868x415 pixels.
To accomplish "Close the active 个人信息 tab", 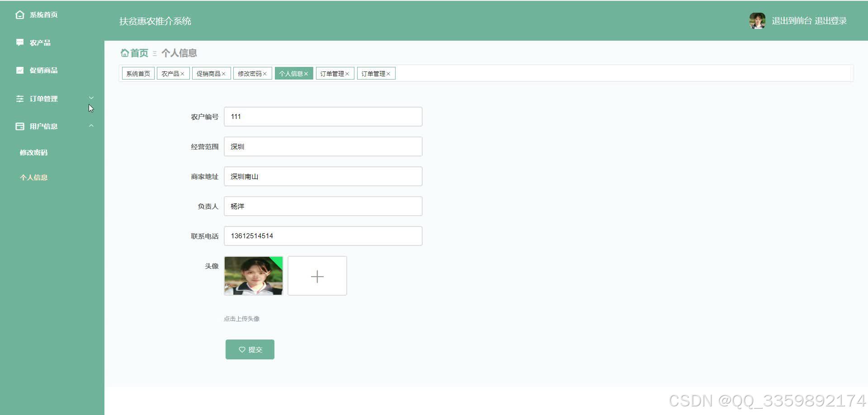I will (x=306, y=74).
